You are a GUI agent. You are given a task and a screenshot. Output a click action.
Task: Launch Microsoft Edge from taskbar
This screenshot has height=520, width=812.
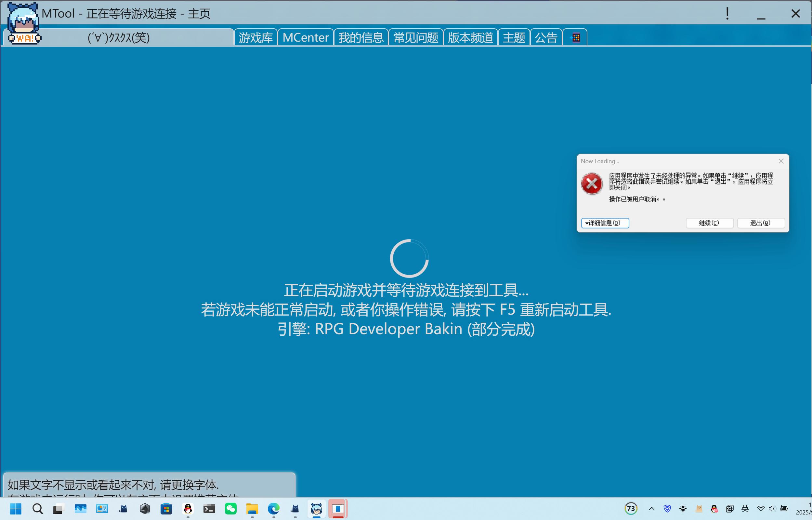click(273, 509)
